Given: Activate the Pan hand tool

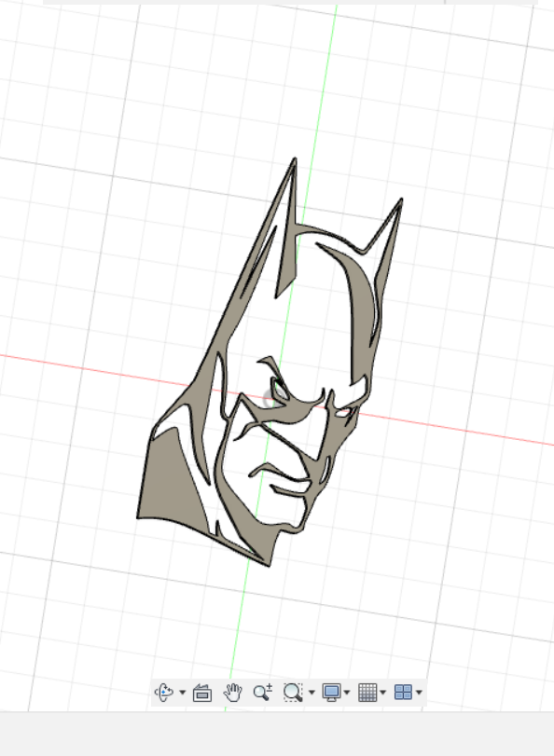Looking at the screenshot, I should pos(232,693).
